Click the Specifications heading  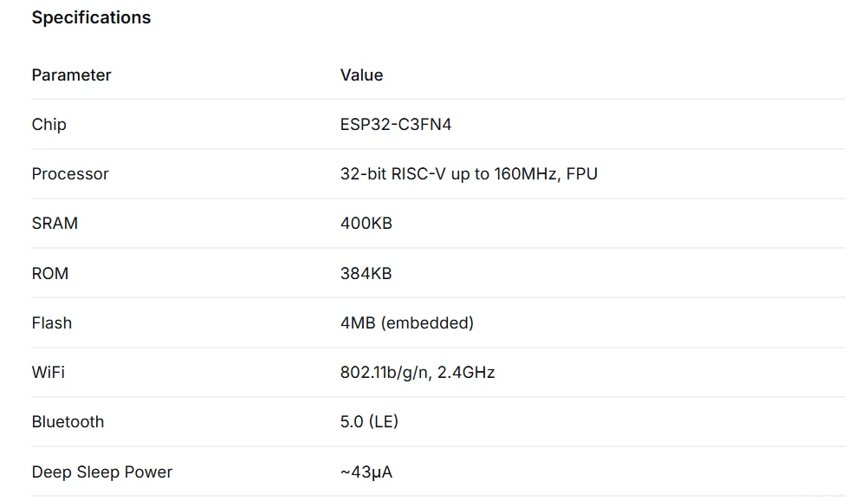pos(91,17)
